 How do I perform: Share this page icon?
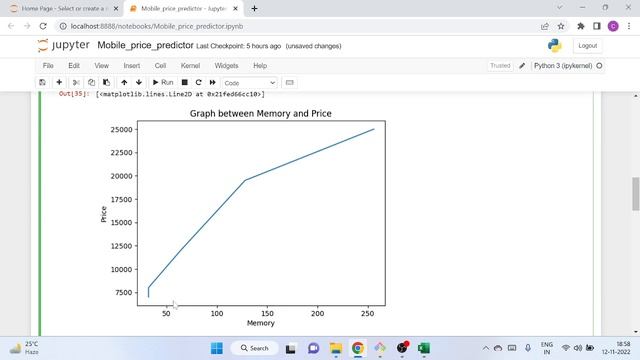click(544, 26)
